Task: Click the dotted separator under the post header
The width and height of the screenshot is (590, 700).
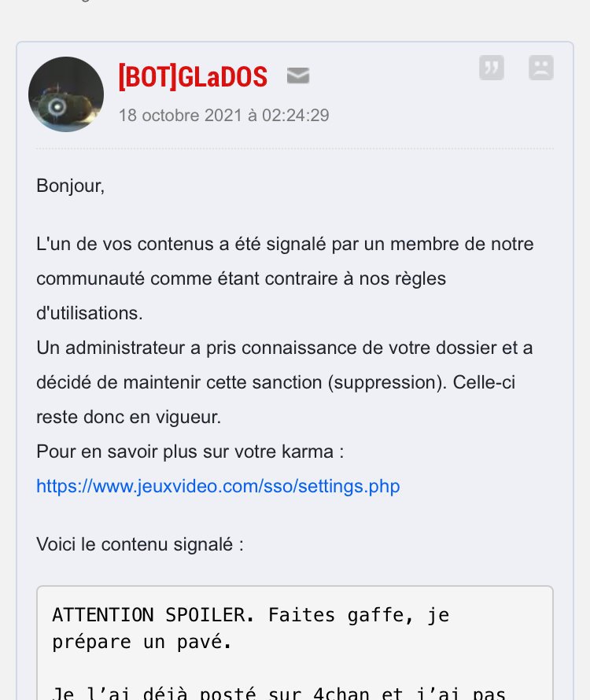Action: pyautogui.click(x=295, y=148)
